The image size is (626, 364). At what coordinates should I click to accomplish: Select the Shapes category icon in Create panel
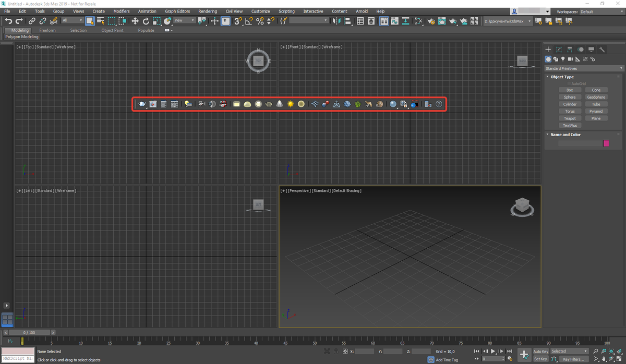tap(556, 58)
